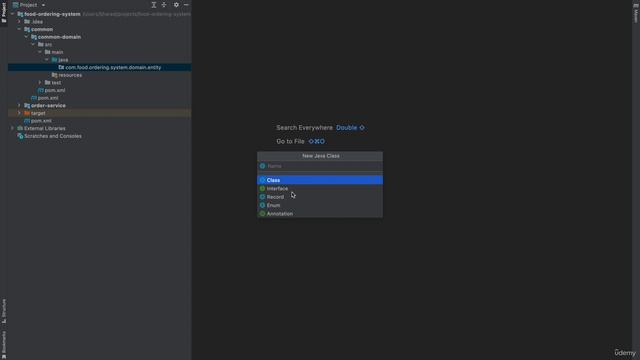Click the Class icon in popup list

click(x=262, y=180)
